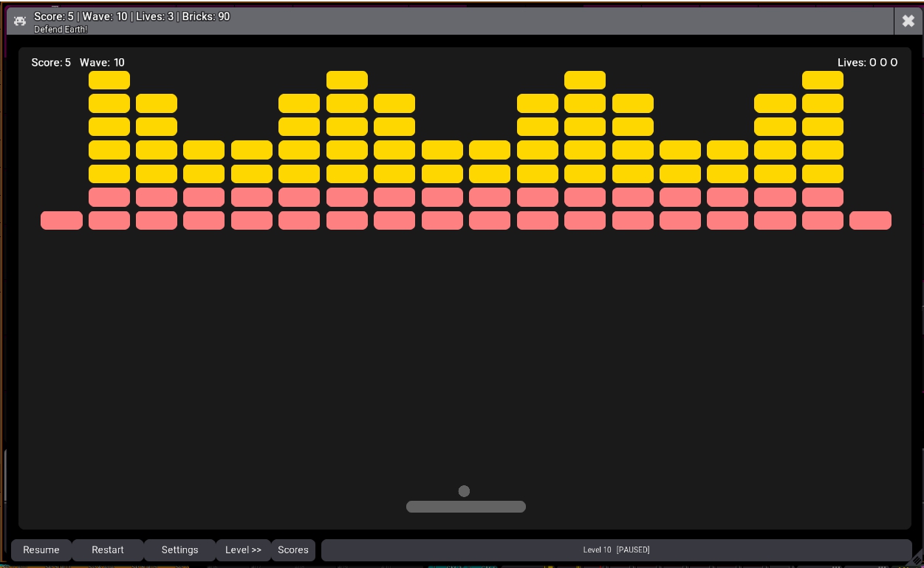Close the game window with the X

(x=908, y=21)
